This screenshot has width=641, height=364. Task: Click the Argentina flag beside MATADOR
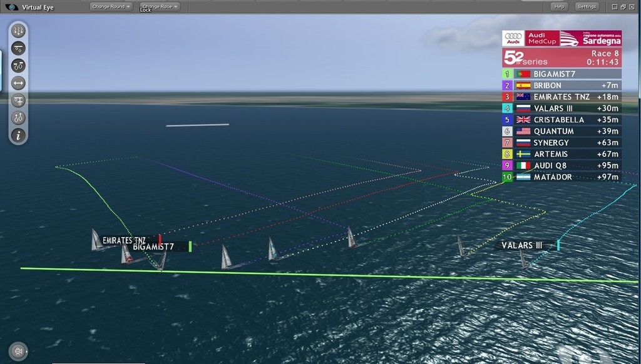click(x=523, y=177)
